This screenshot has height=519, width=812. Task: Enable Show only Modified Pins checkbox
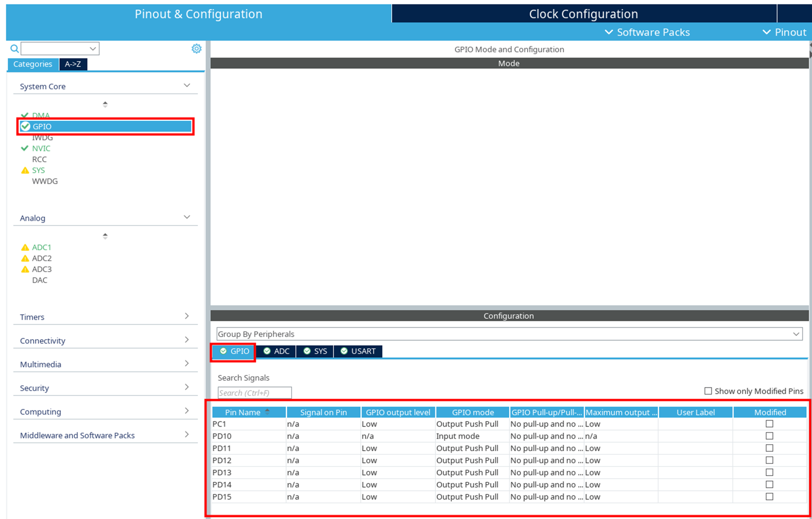[x=708, y=391]
